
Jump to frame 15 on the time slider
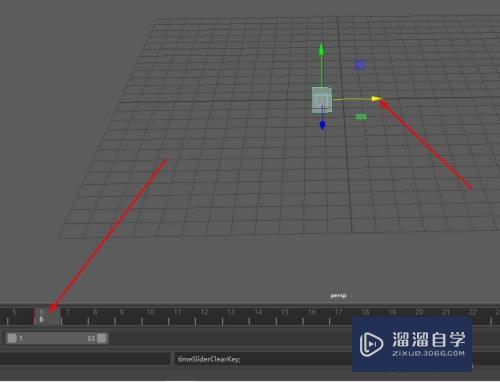pos(284,312)
